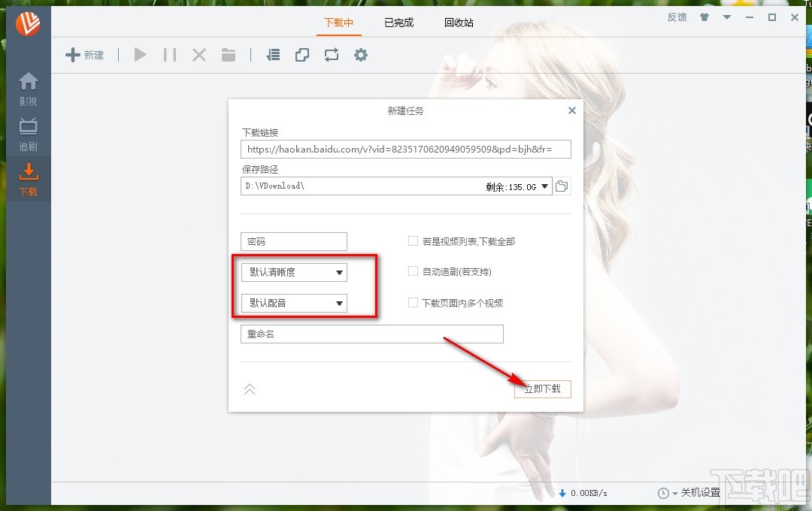Open download folder from toolbar

229,55
